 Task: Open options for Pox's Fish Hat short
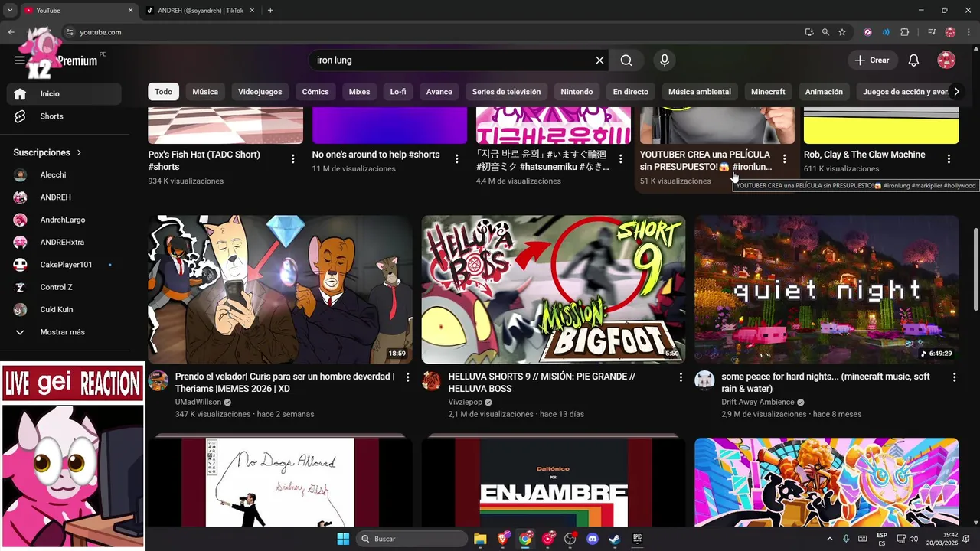click(292, 159)
